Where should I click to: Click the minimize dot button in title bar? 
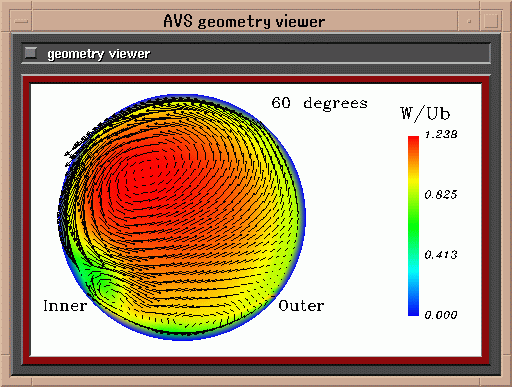(x=469, y=21)
